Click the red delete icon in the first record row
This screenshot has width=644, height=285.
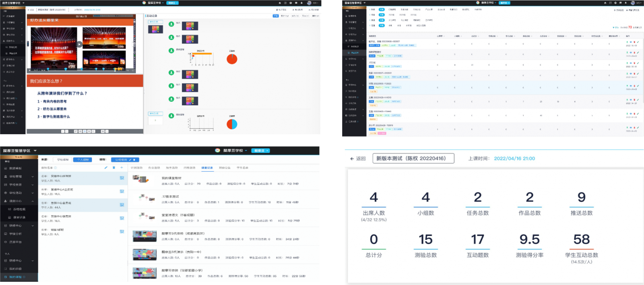point(634,42)
